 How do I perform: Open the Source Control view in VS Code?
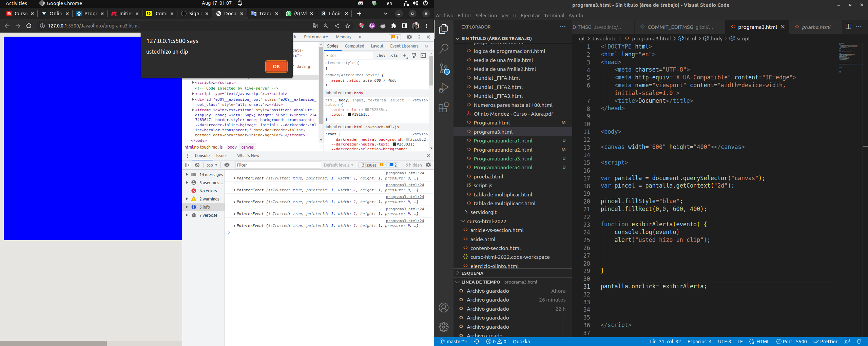click(444, 69)
